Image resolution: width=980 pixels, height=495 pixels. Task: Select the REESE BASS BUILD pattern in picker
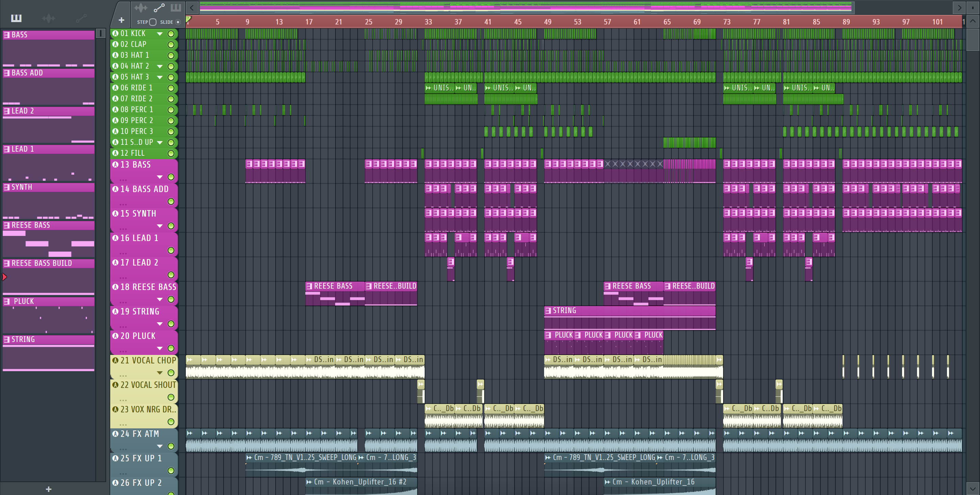[49, 277]
